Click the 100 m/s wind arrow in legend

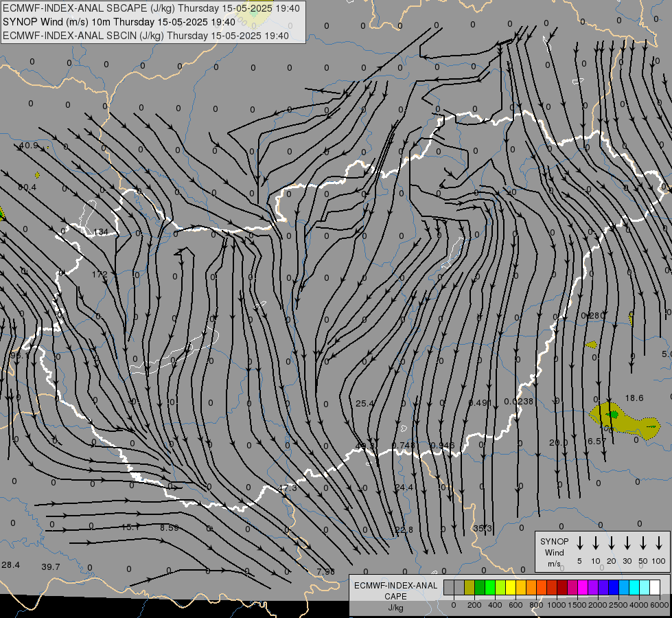(659, 543)
